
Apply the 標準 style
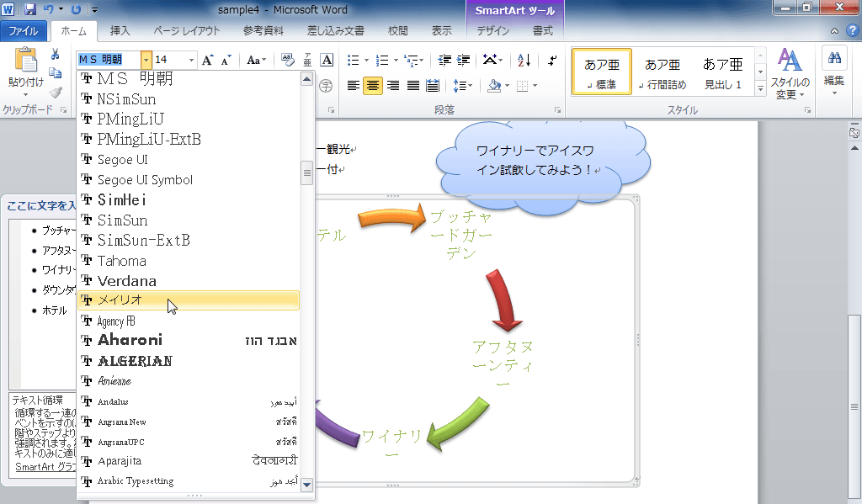click(601, 72)
